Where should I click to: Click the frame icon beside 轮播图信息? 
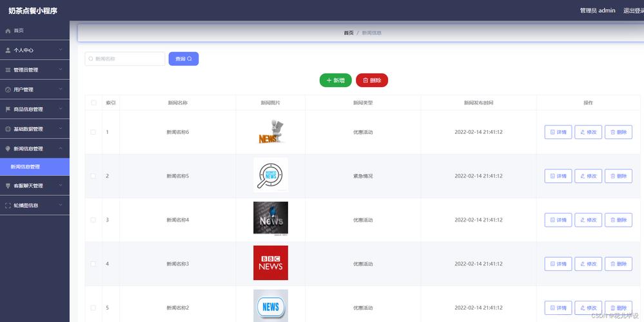point(8,205)
